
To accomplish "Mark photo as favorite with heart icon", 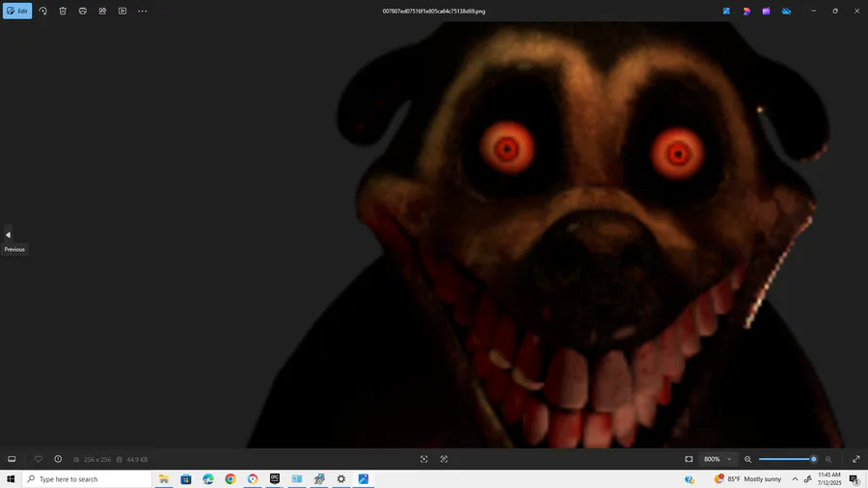I will click(x=39, y=459).
